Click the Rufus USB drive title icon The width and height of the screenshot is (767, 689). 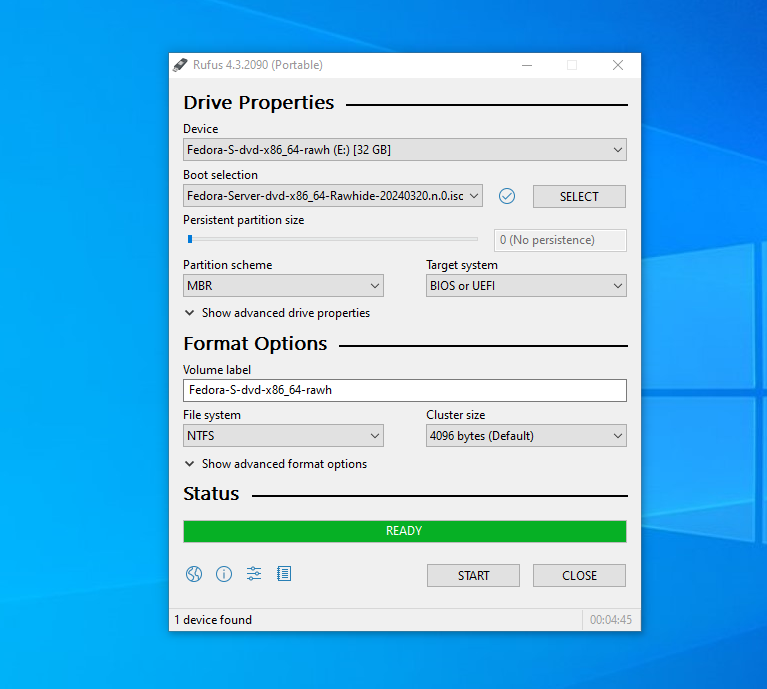click(180, 65)
